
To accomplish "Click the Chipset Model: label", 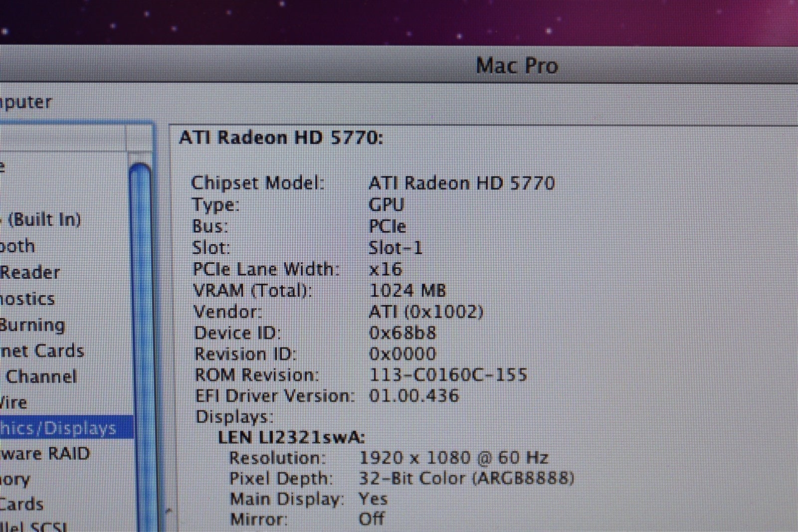I will 258,183.
